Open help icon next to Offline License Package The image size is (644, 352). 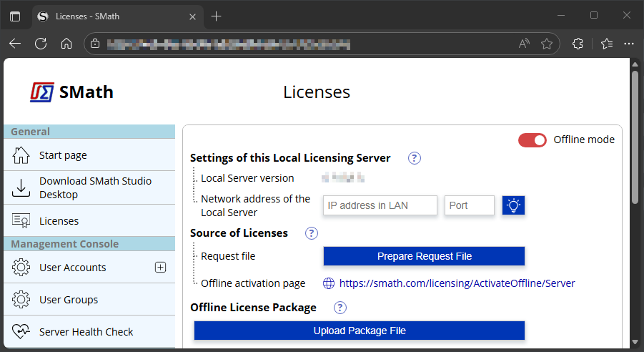click(340, 308)
